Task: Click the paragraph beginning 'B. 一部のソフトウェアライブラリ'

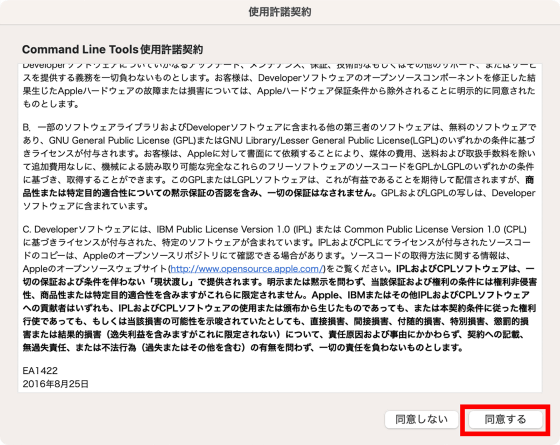Action: click(279, 167)
